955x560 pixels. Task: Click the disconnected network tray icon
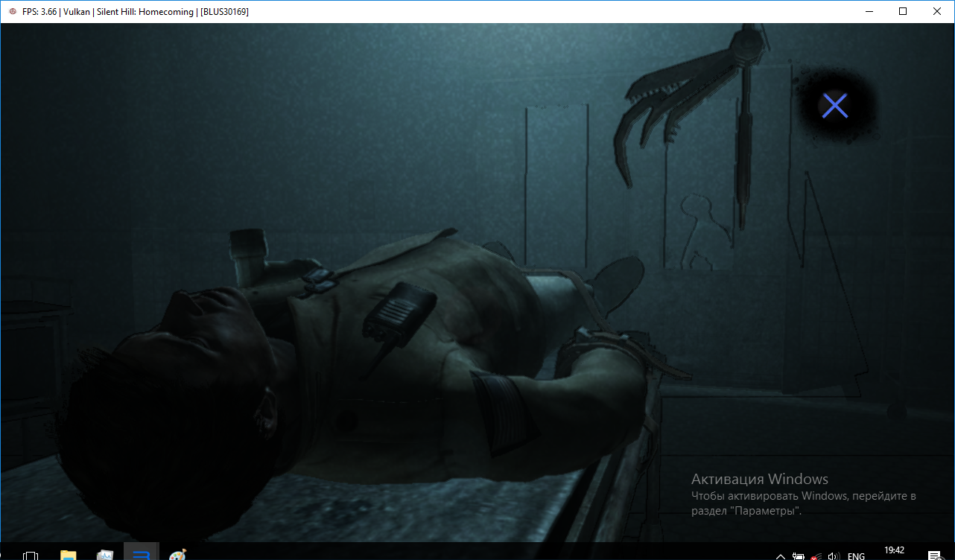pyautogui.click(x=816, y=556)
